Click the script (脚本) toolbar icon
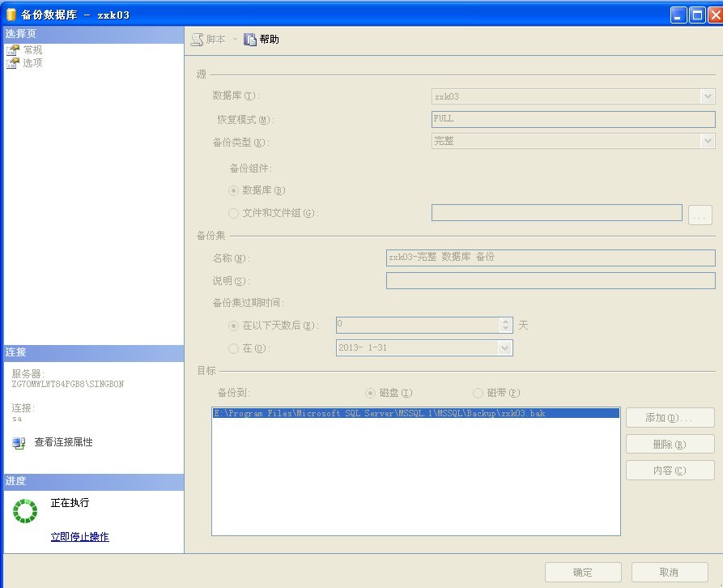Viewport: 723px width, 588px height. coord(197,39)
